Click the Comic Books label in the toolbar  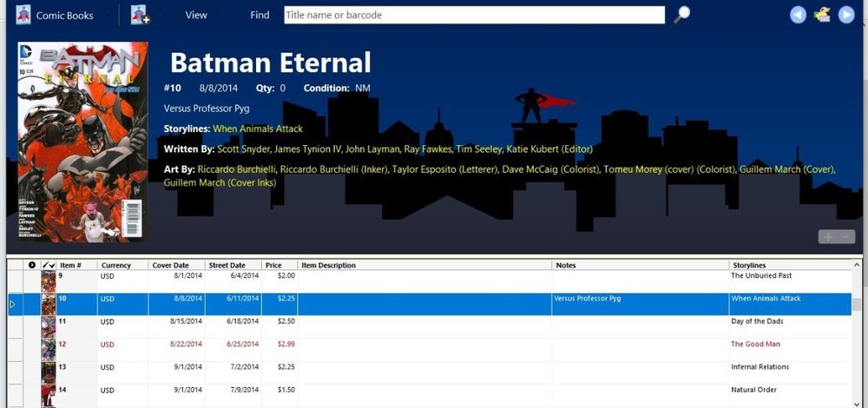(65, 16)
